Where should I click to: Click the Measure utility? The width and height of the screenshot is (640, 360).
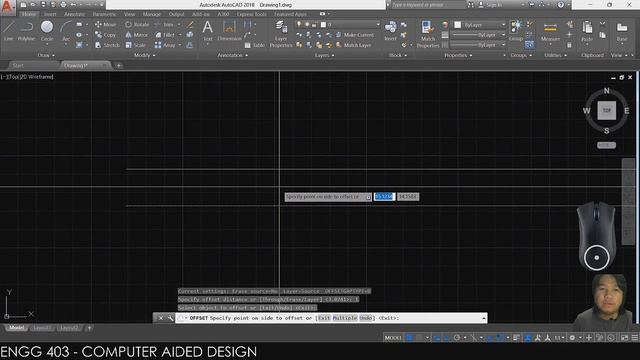coord(550,31)
